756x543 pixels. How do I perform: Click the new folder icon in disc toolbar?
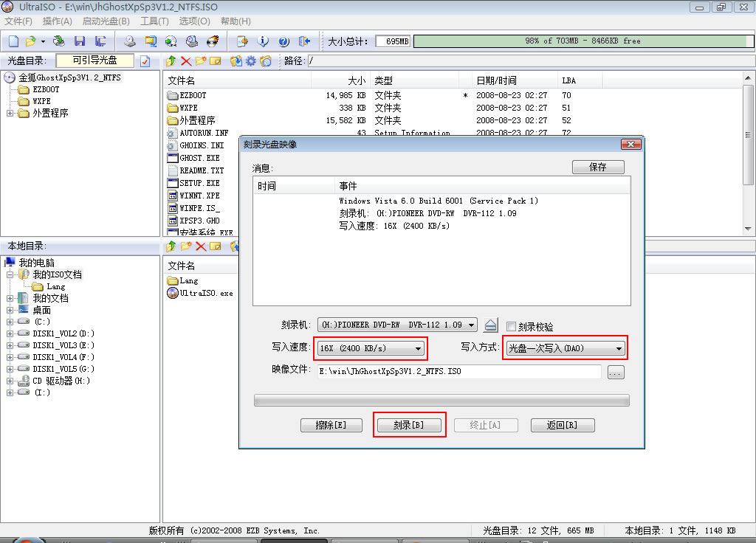[201, 61]
